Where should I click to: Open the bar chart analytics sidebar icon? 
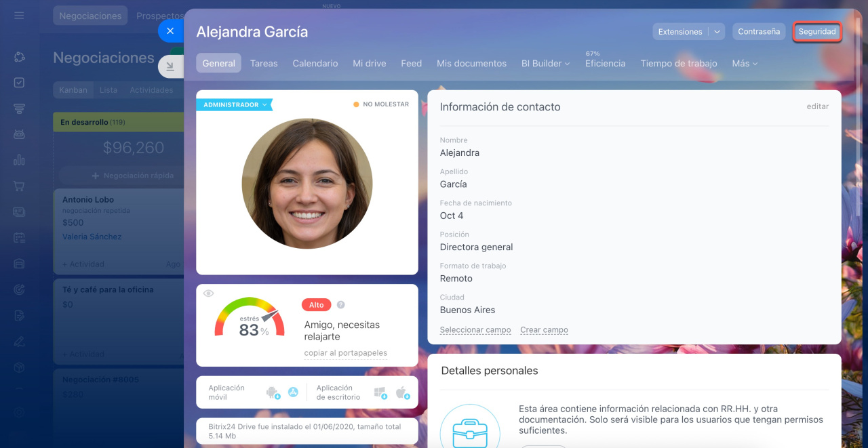point(19,160)
